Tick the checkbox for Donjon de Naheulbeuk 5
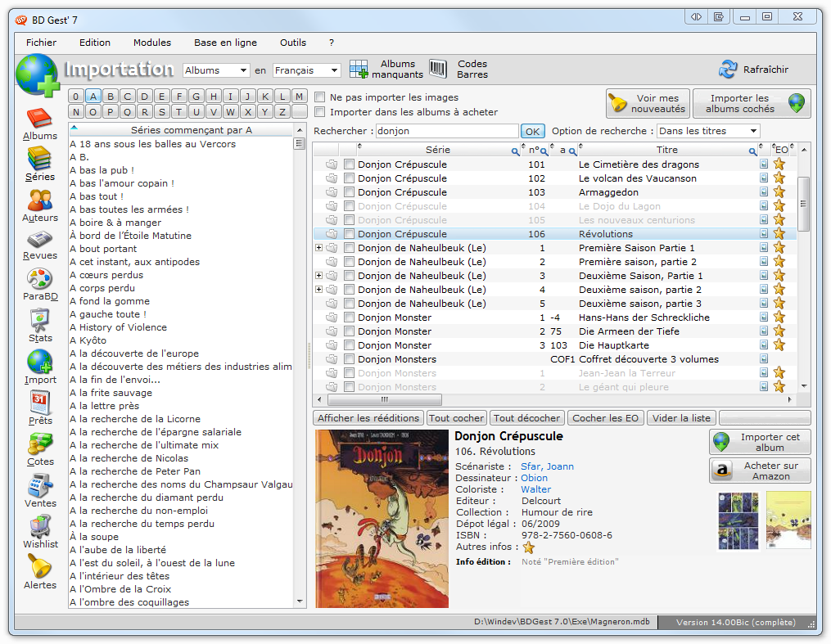The width and height of the screenshot is (831, 644). pos(349,303)
